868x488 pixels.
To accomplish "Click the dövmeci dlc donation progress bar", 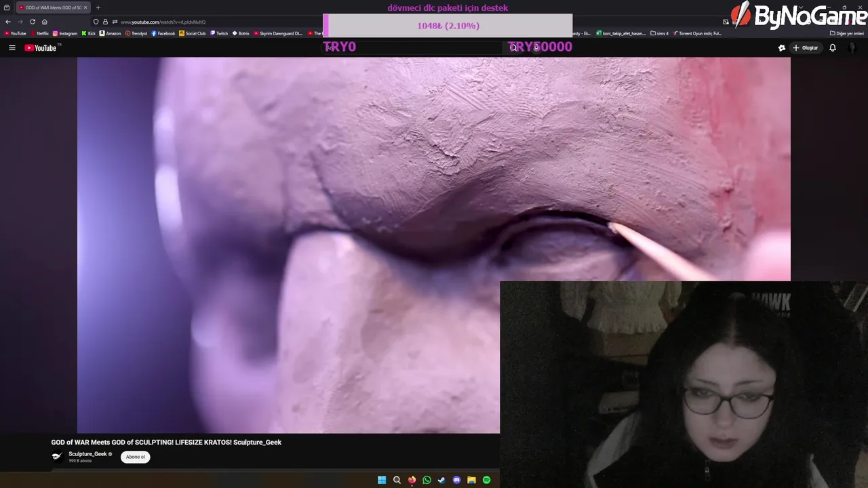I will tap(448, 26).
